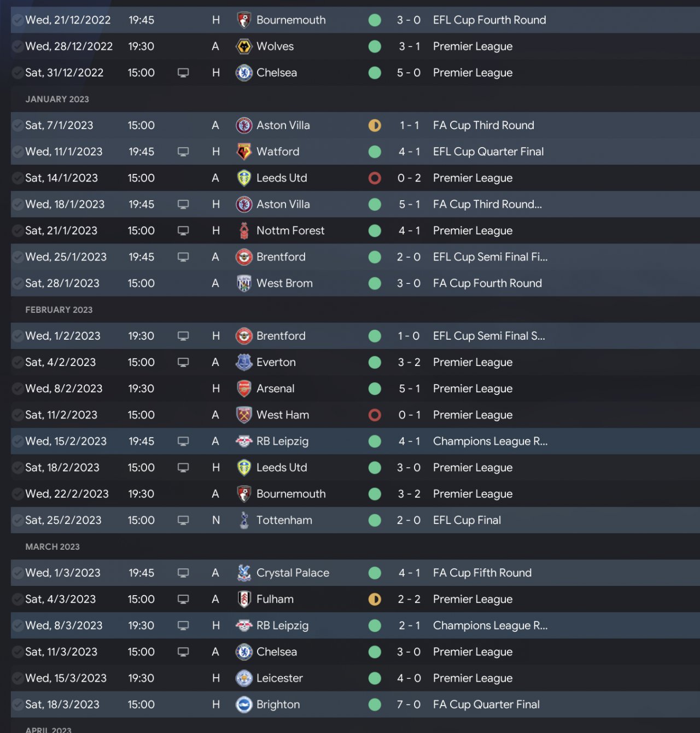Toggle the checkmark beside Sat, 4/3/2023

point(17,600)
